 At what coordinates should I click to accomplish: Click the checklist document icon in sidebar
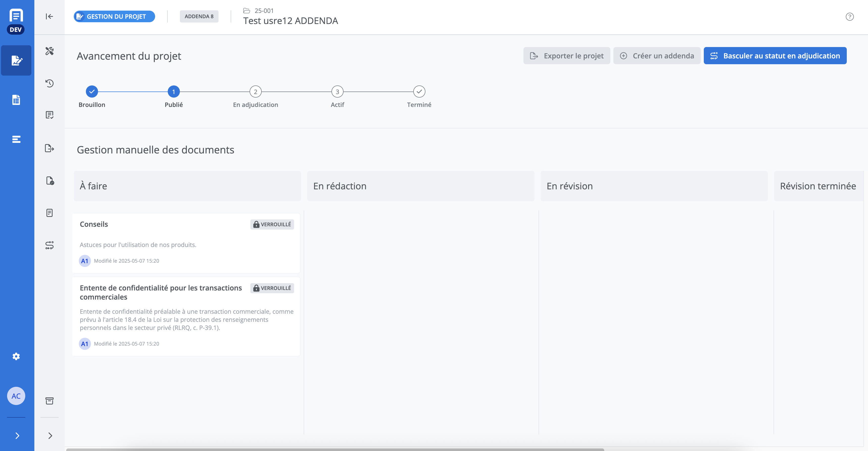click(50, 115)
